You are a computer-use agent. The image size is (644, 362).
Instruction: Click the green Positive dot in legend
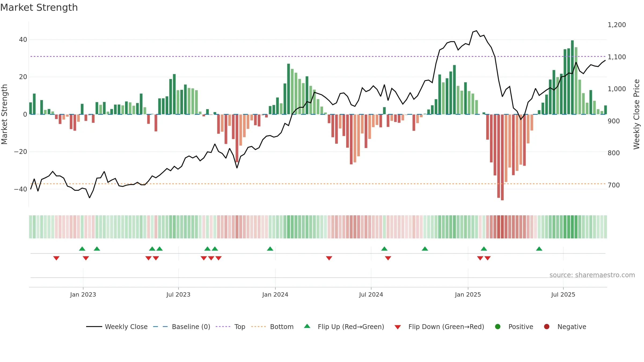(x=498, y=327)
